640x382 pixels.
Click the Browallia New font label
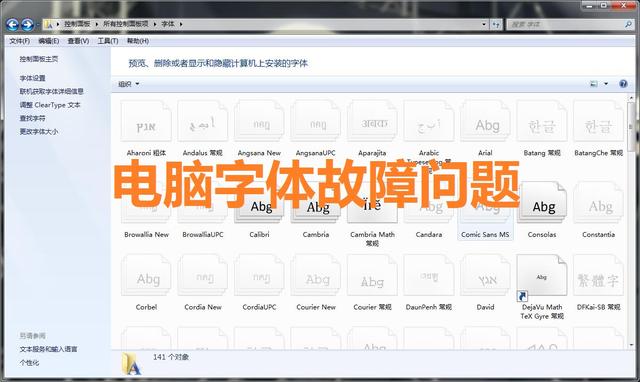(147, 235)
